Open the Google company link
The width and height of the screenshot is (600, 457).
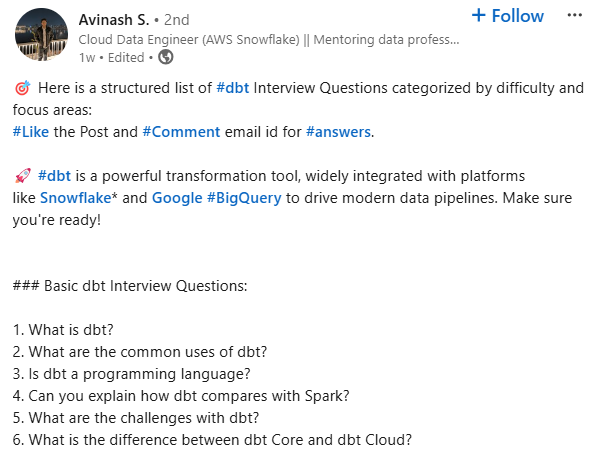pos(177,197)
